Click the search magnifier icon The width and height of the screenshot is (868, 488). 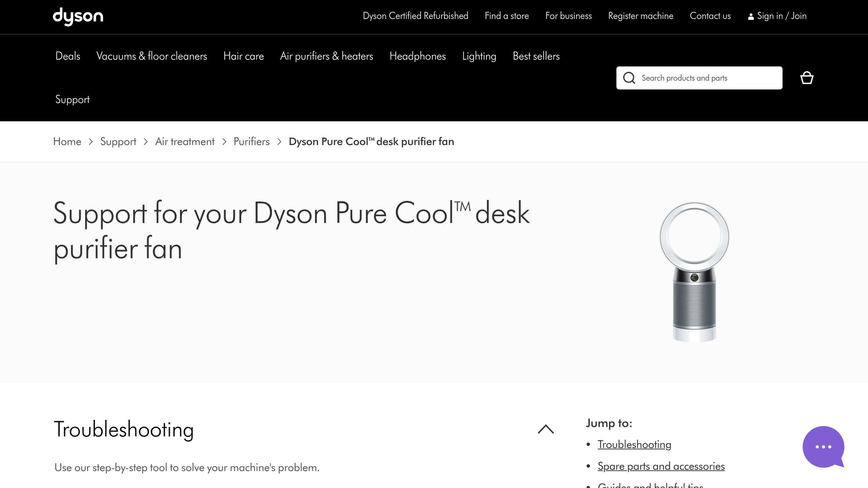point(629,78)
